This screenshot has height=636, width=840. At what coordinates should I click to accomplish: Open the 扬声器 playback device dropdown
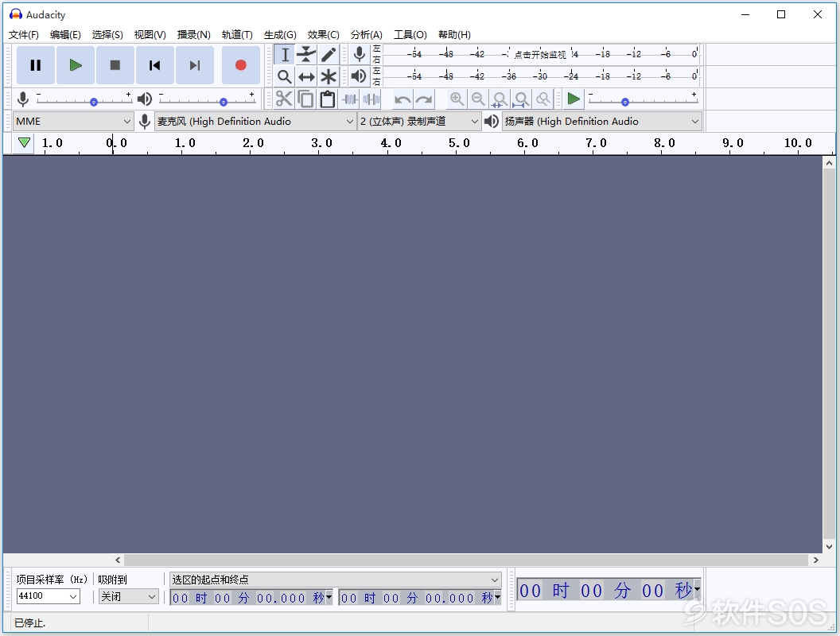tap(602, 122)
